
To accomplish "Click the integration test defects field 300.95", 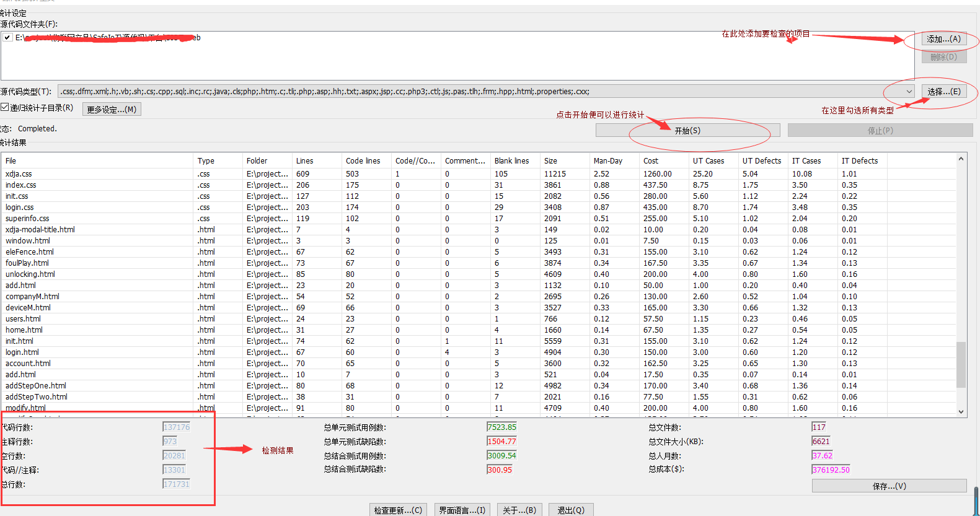I will [x=500, y=470].
